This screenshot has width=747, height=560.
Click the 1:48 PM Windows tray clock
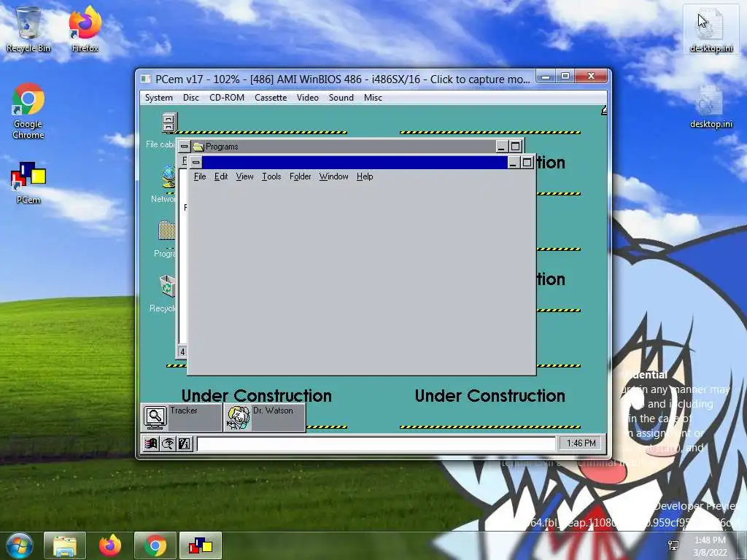coord(710,545)
